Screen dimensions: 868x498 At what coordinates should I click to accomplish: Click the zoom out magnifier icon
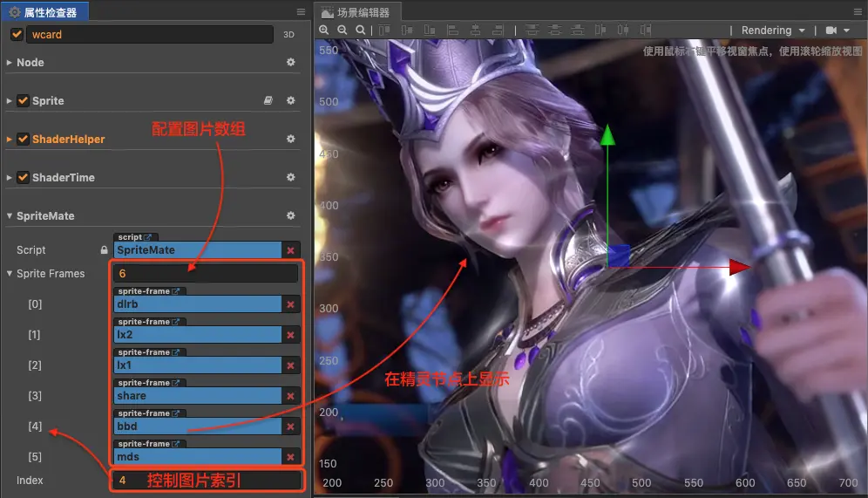[342, 30]
